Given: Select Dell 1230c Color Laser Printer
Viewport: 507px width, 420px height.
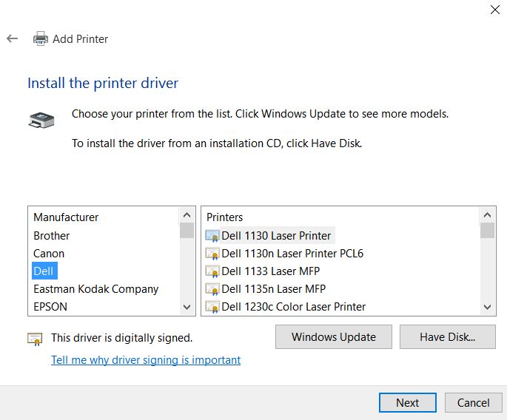Looking at the screenshot, I should (x=294, y=307).
